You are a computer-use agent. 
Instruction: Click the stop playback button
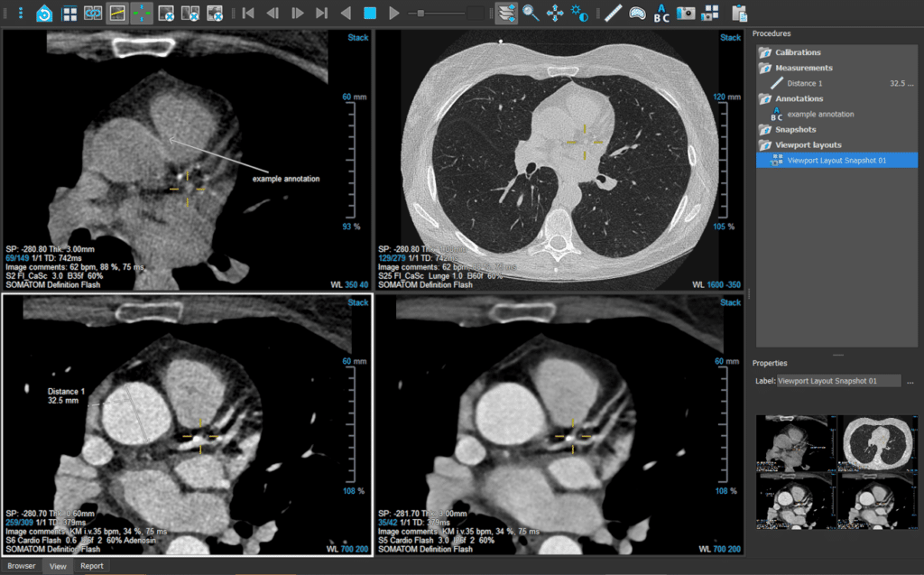[371, 13]
